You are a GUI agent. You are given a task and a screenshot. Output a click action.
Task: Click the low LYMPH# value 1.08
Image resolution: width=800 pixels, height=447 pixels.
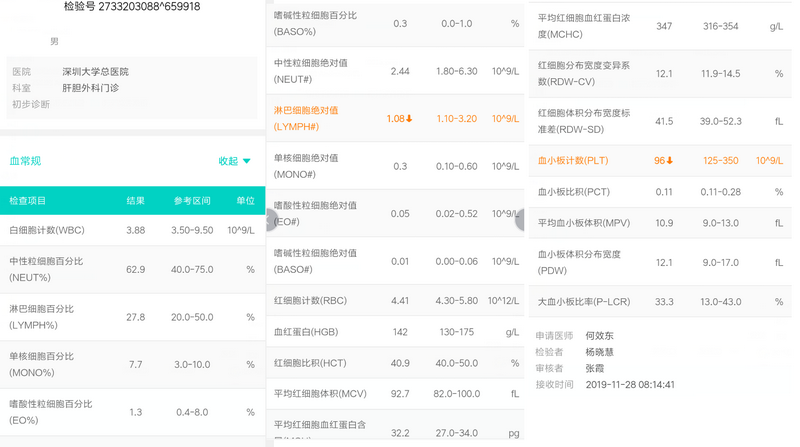tap(395, 118)
